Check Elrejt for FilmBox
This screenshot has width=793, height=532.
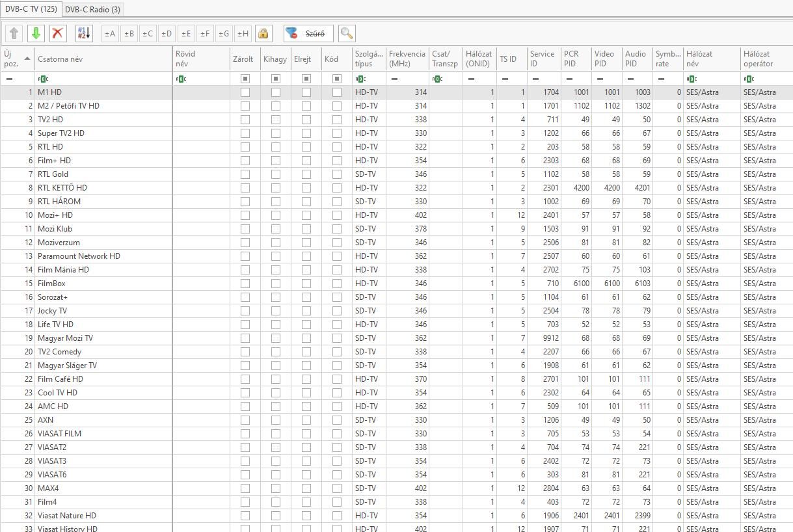[306, 284]
